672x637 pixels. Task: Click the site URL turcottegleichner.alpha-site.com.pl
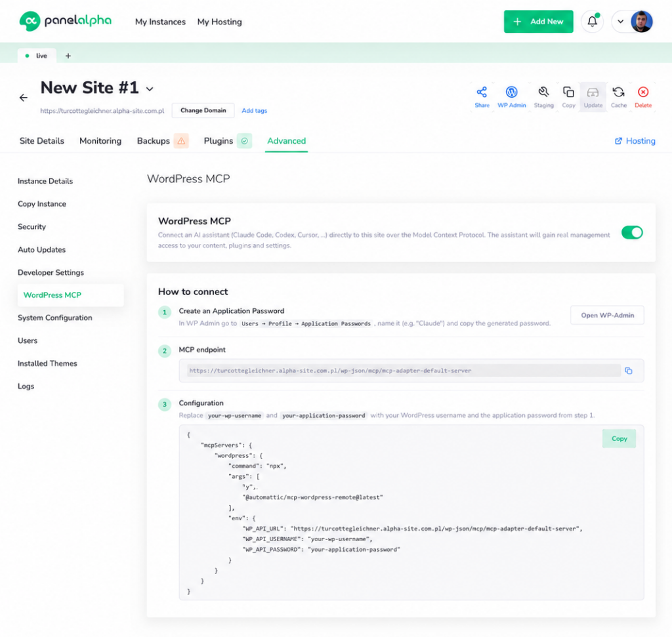102,111
